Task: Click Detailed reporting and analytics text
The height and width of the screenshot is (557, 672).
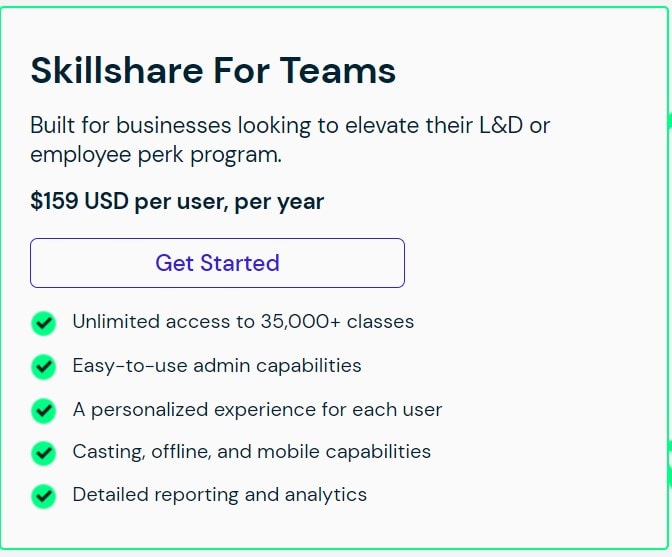Action: (x=219, y=495)
